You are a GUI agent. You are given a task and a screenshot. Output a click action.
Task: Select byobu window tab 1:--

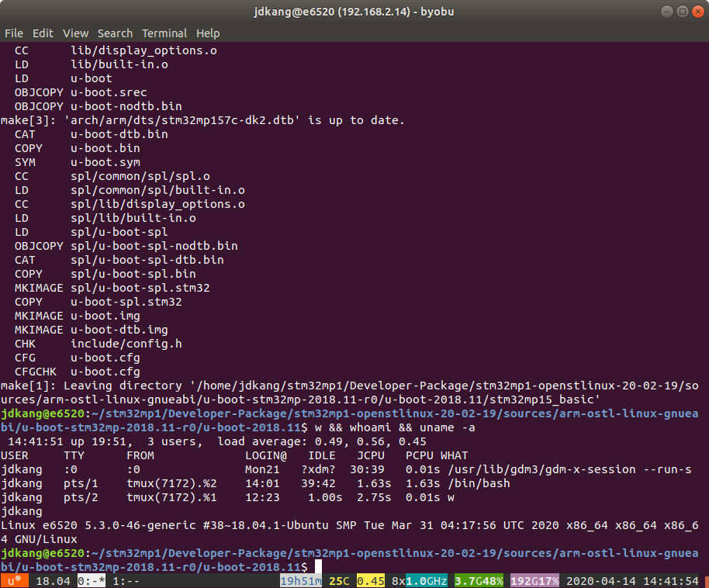coord(126,581)
